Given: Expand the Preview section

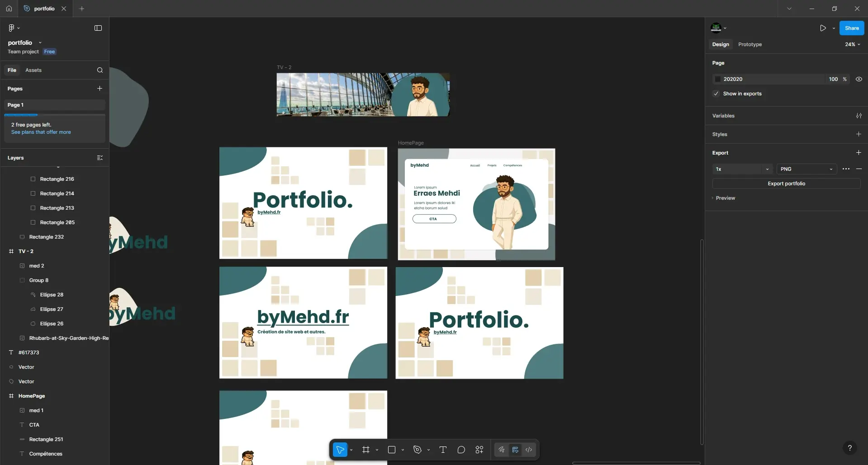Looking at the screenshot, I should click(x=723, y=198).
